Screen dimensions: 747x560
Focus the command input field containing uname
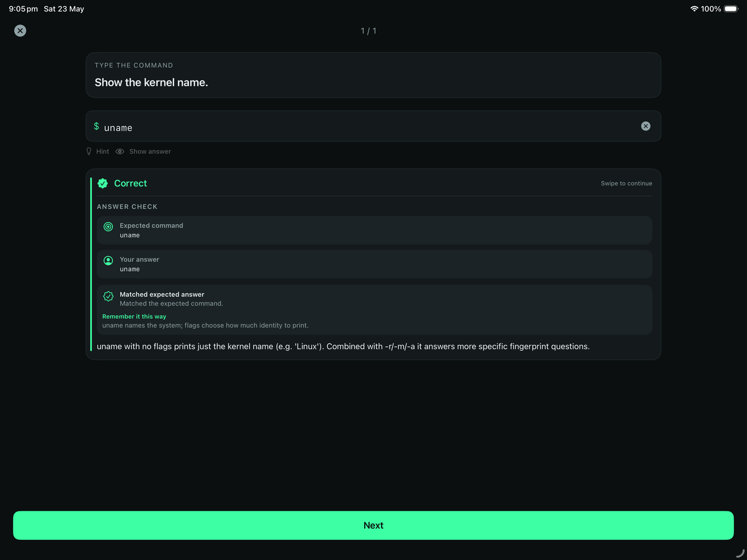point(373,126)
